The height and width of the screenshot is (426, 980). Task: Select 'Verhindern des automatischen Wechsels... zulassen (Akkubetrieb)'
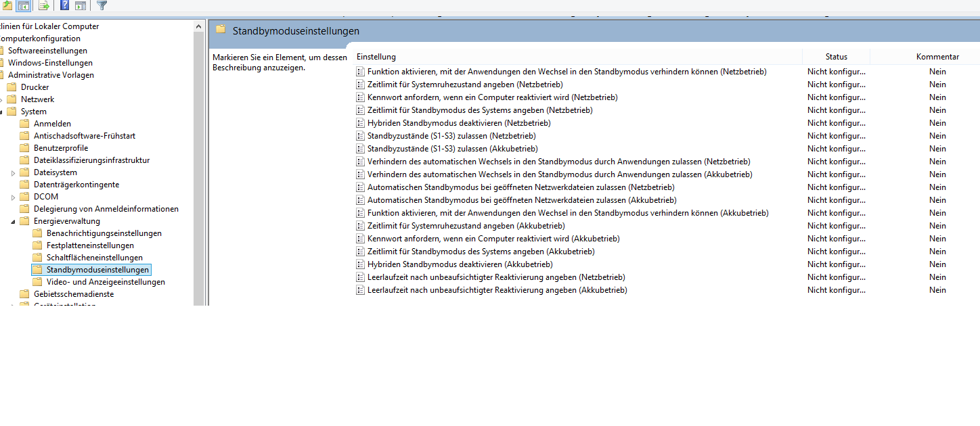(x=560, y=174)
